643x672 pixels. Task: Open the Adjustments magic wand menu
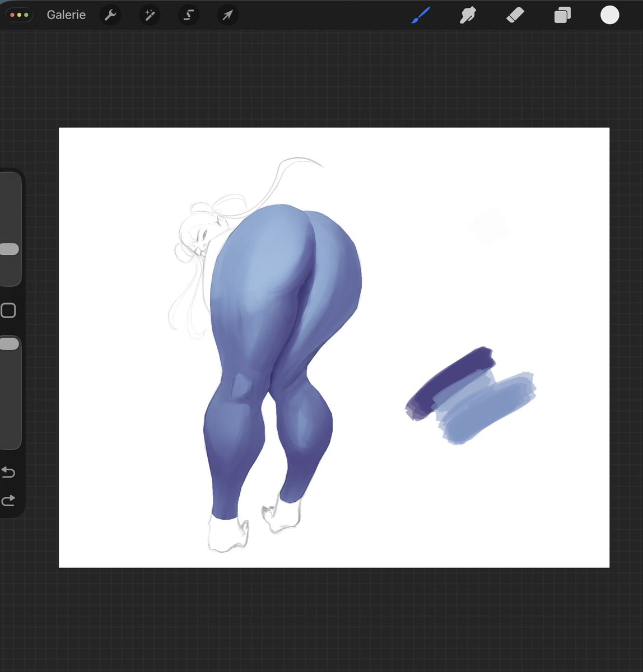point(150,15)
